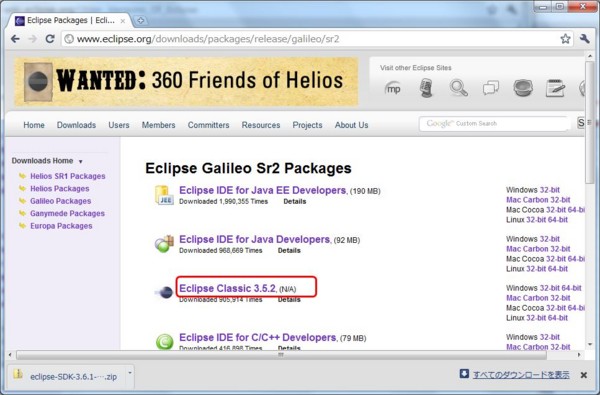Open a new tab with the plus button
This screenshot has height=395, width=600.
(x=140, y=20)
